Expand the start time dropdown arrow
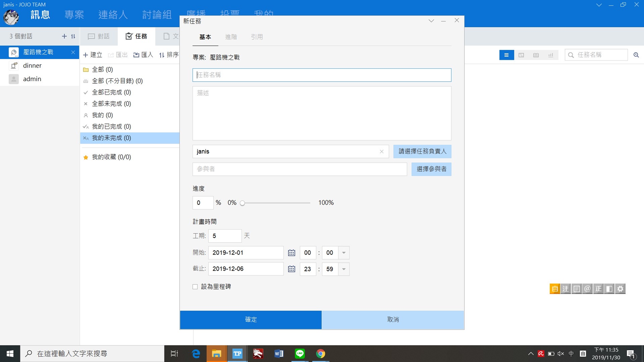 point(344,253)
